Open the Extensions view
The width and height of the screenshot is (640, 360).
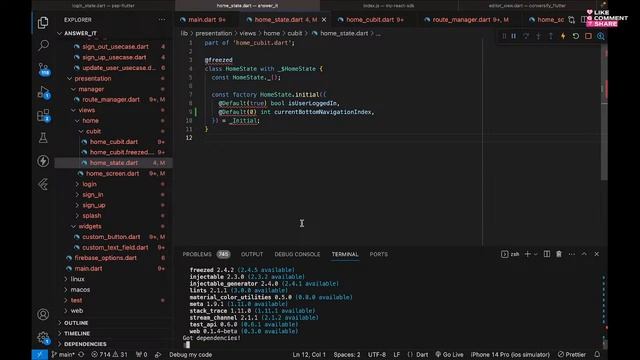click(43, 116)
